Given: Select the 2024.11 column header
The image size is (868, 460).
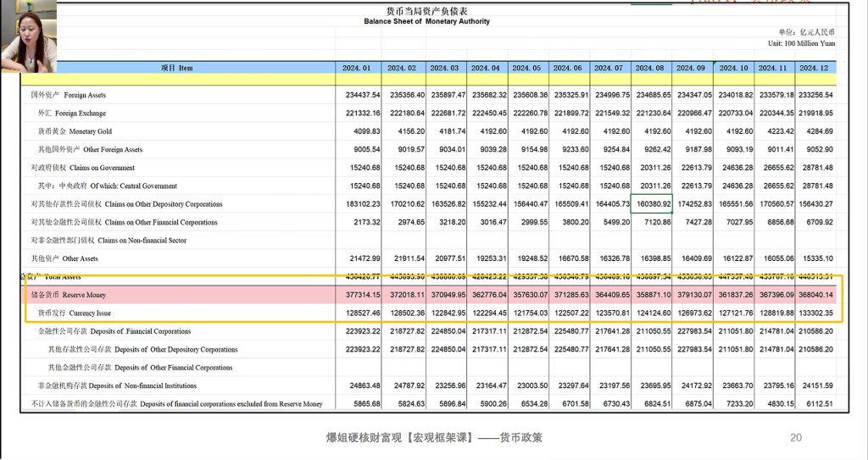Looking at the screenshot, I should pos(773,68).
